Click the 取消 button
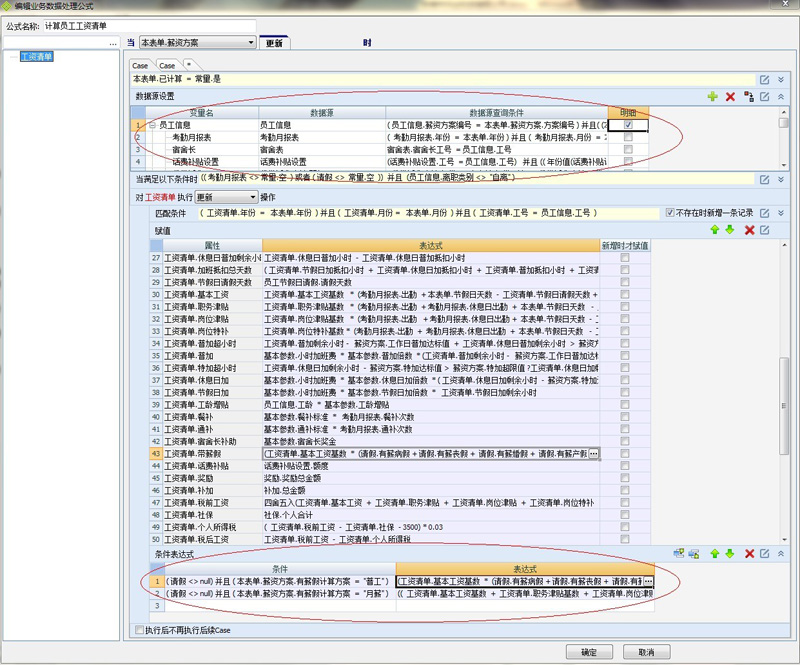 coord(646,652)
